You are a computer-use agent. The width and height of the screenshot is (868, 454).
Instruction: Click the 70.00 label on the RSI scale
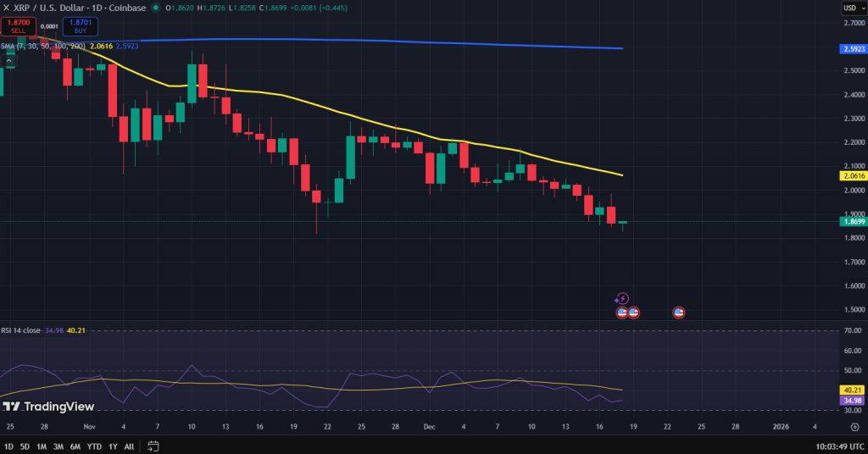click(853, 330)
